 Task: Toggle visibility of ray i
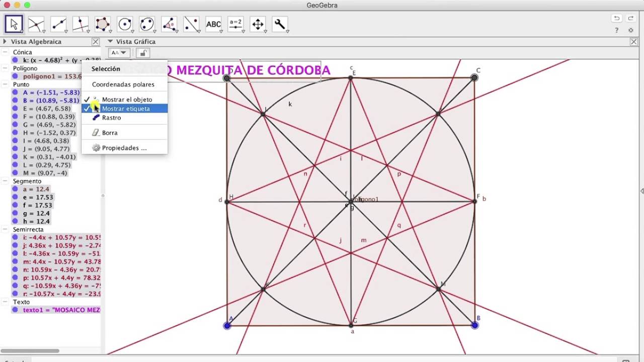pos(16,237)
